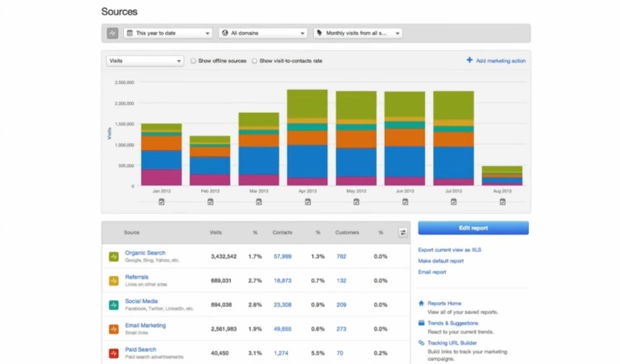Click the calendar marker under Jul 2013
This screenshot has height=364, width=620.
tap(453, 202)
